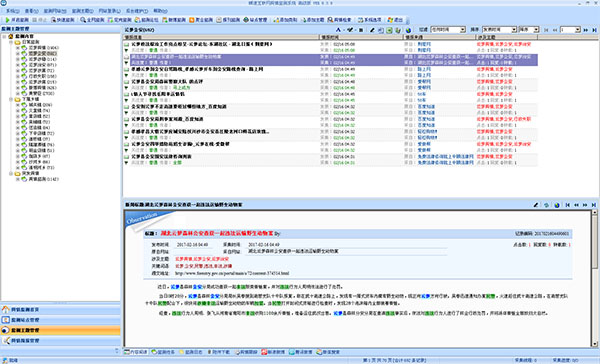
Task: Launch full-web monitoring (全网监测) with magnifier icon
Action: tap(92, 20)
